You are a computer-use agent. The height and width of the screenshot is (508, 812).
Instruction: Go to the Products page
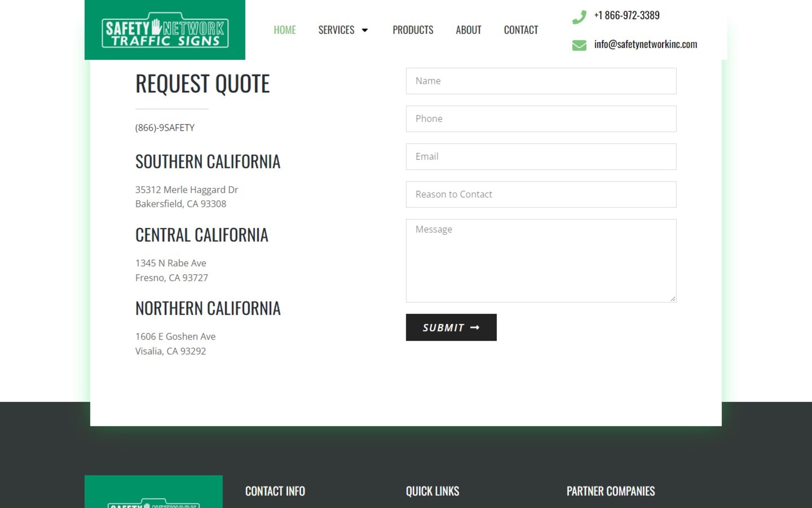[413, 30]
